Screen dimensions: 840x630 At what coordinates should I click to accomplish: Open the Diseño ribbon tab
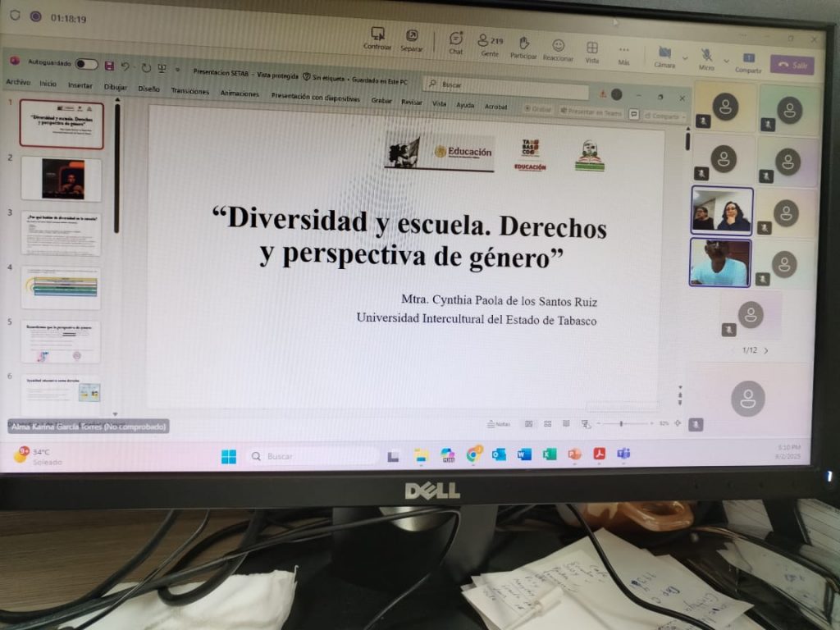pyautogui.click(x=148, y=89)
